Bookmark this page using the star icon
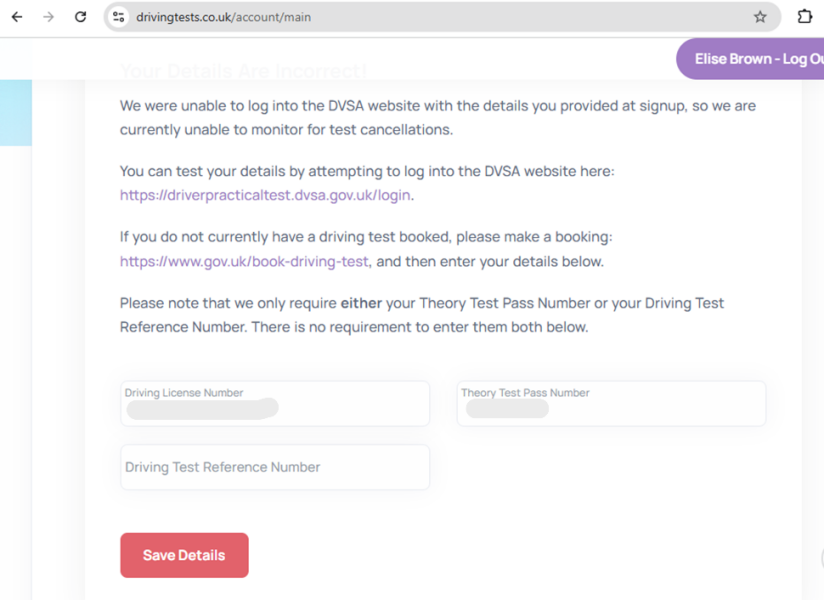 (x=757, y=16)
